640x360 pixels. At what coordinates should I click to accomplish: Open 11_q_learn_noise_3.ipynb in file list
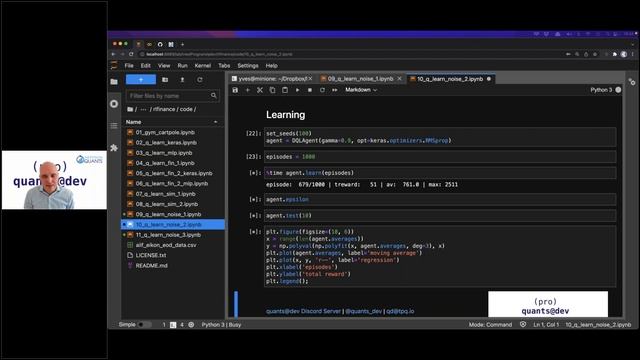click(x=168, y=235)
